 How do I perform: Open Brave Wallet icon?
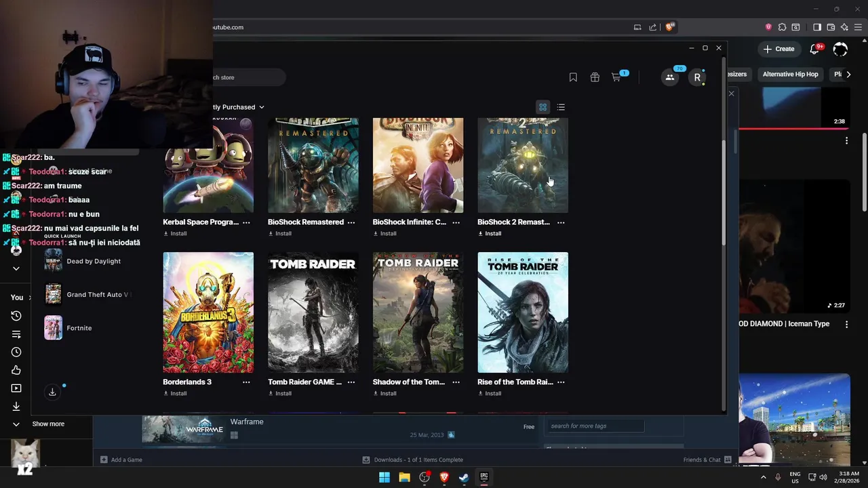(x=831, y=27)
